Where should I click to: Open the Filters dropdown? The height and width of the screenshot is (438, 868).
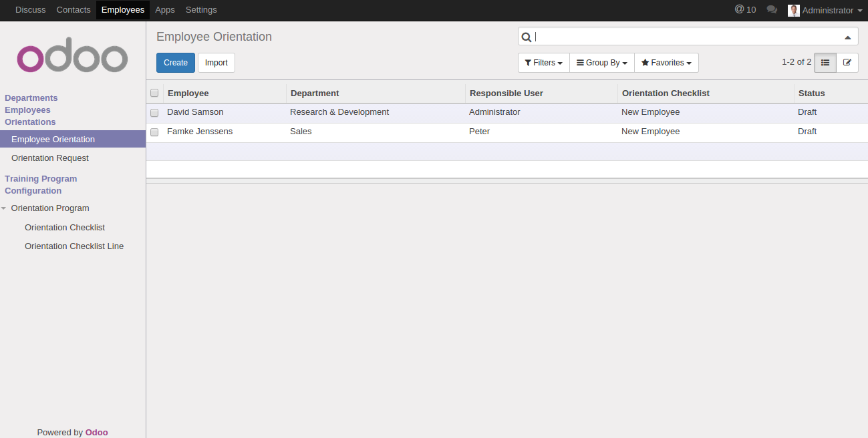543,63
